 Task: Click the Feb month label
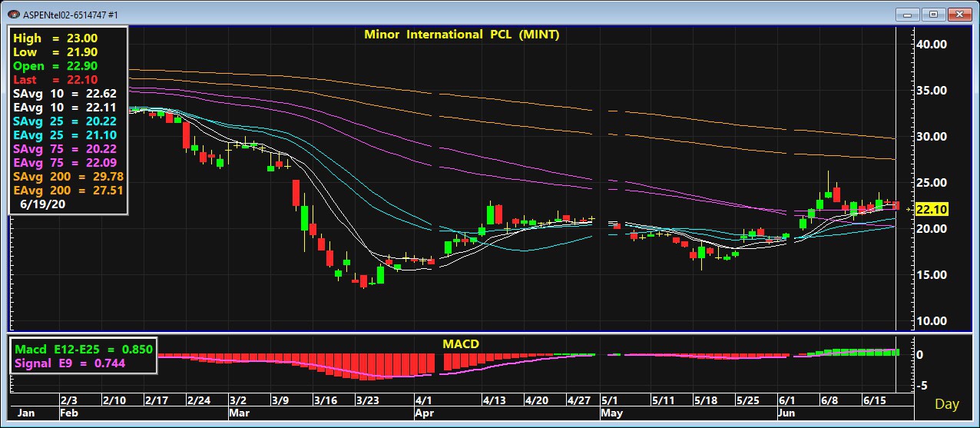pyautogui.click(x=71, y=413)
